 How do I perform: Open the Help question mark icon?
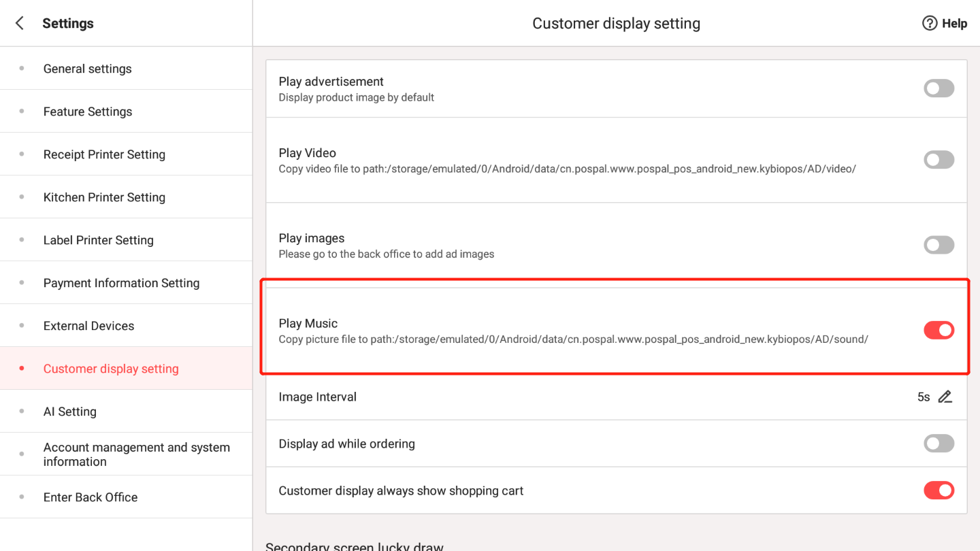[x=930, y=23]
